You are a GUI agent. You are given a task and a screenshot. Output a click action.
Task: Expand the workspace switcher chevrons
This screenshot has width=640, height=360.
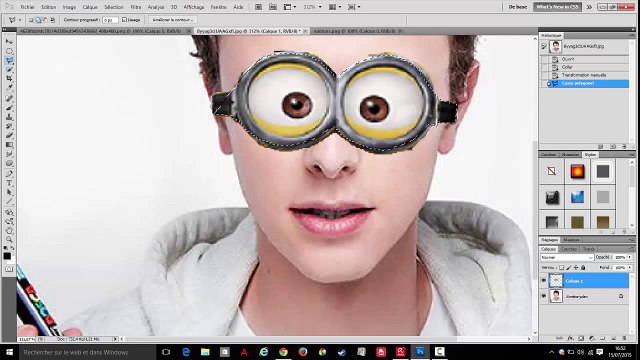[589, 7]
